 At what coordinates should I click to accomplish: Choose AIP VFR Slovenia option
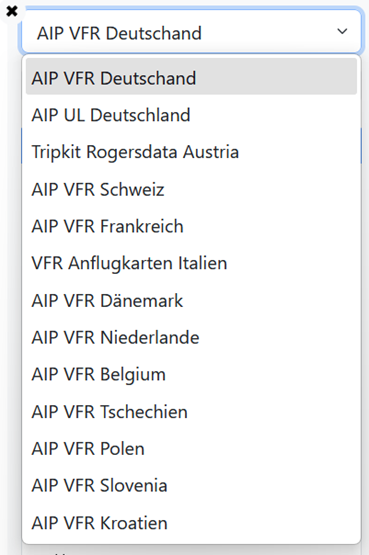(x=191, y=485)
